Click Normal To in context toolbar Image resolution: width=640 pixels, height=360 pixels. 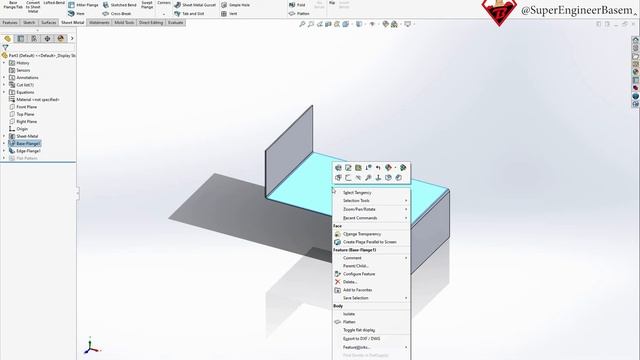(x=378, y=178)
